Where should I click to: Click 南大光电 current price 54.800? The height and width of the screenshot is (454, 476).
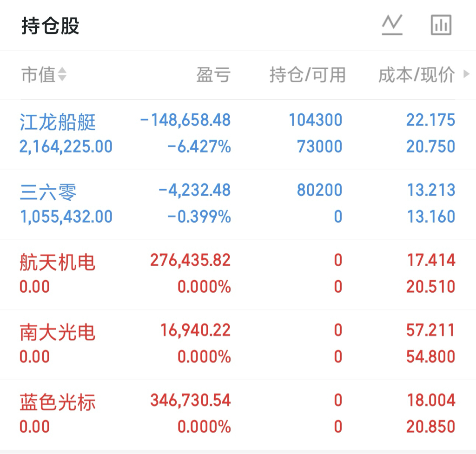431,356
